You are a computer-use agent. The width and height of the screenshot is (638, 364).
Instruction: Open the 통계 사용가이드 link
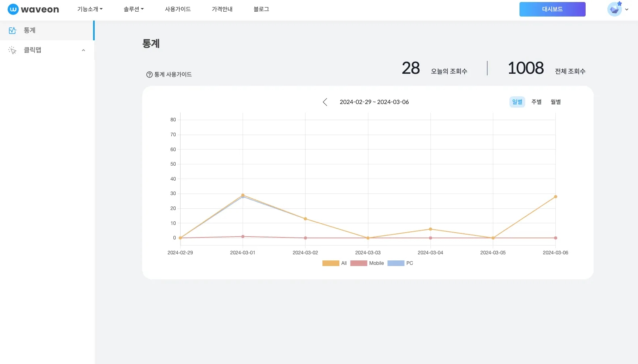pos(173,75)
